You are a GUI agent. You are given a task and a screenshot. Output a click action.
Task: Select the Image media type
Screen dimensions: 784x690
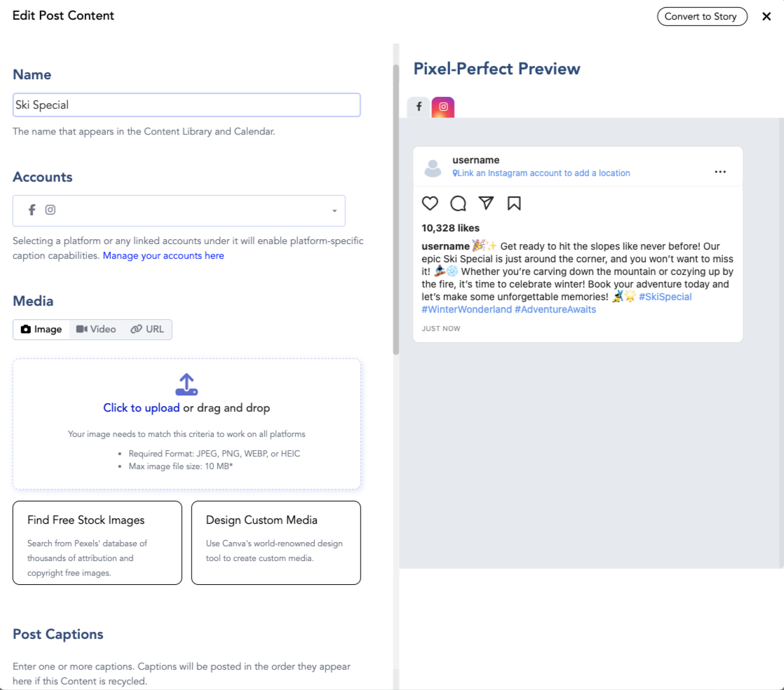pos(41,330)
